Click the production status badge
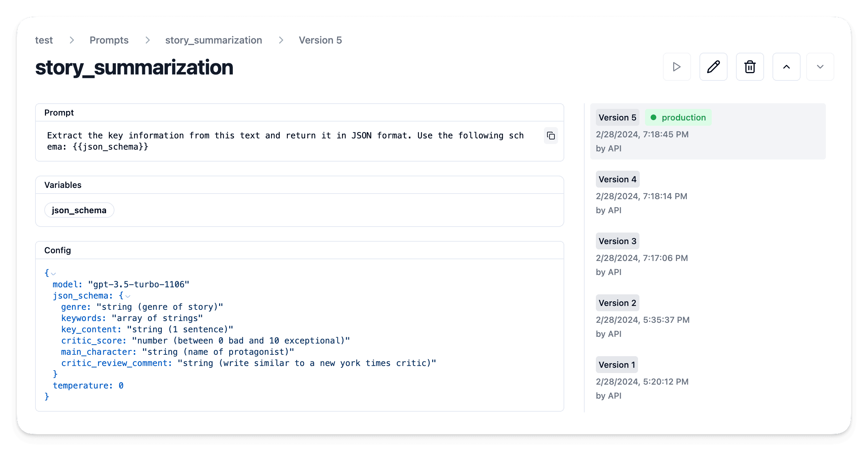 (x=678, y=117)
